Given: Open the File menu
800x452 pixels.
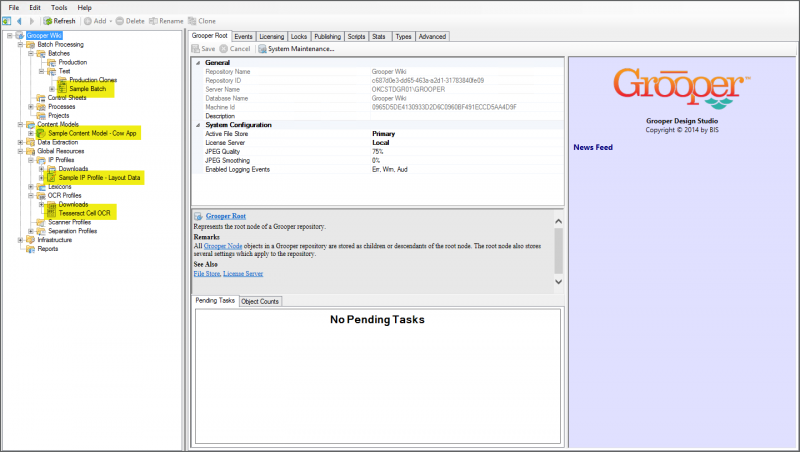Looking at the screenshot, I should [14, 8].
